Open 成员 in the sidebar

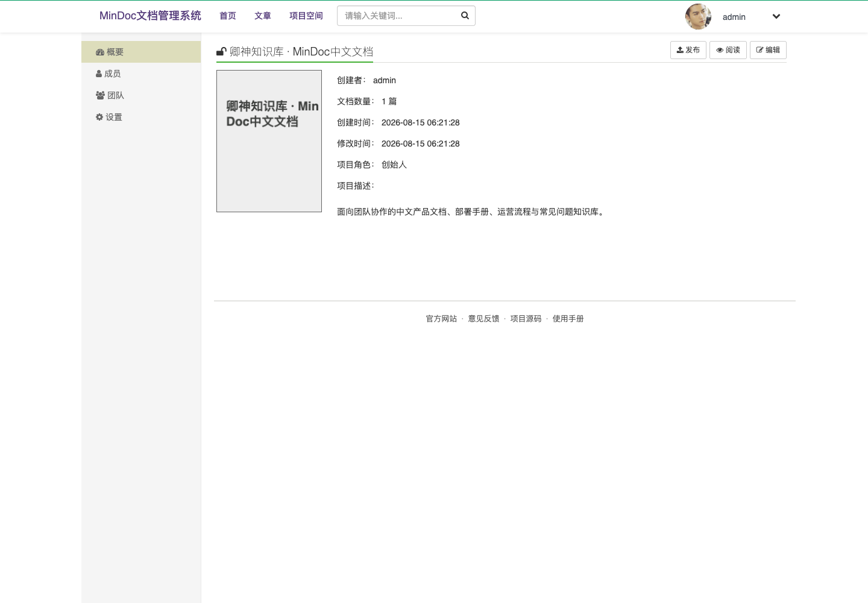click(141, 74)
